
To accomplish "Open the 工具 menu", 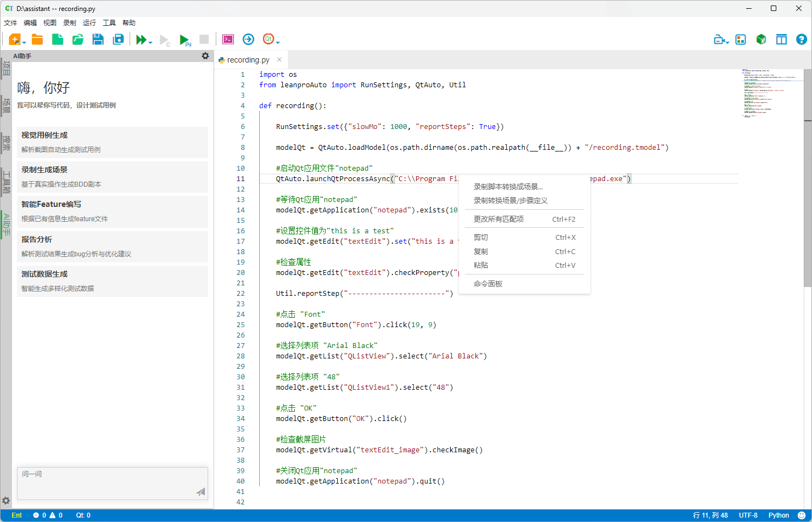I will point(109,23).
